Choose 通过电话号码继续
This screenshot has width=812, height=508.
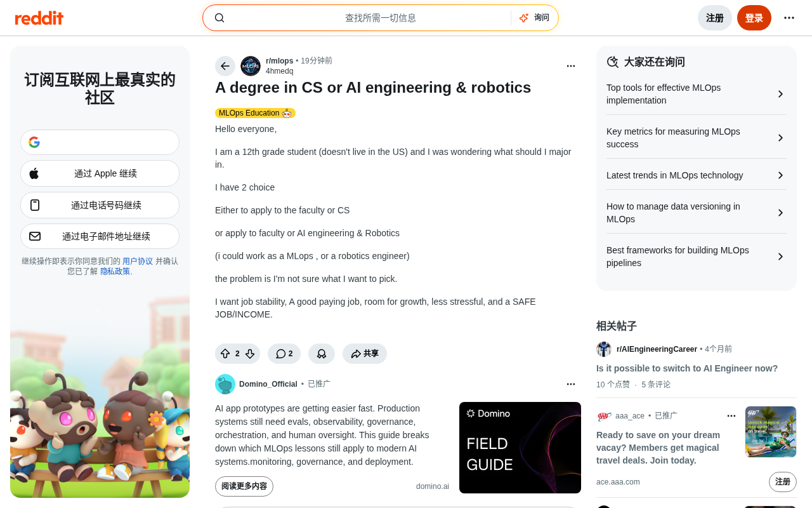pos(100,205)
